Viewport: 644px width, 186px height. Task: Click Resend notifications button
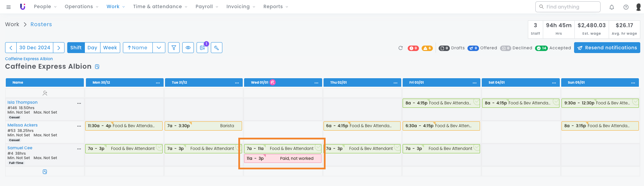pos(607,48)
